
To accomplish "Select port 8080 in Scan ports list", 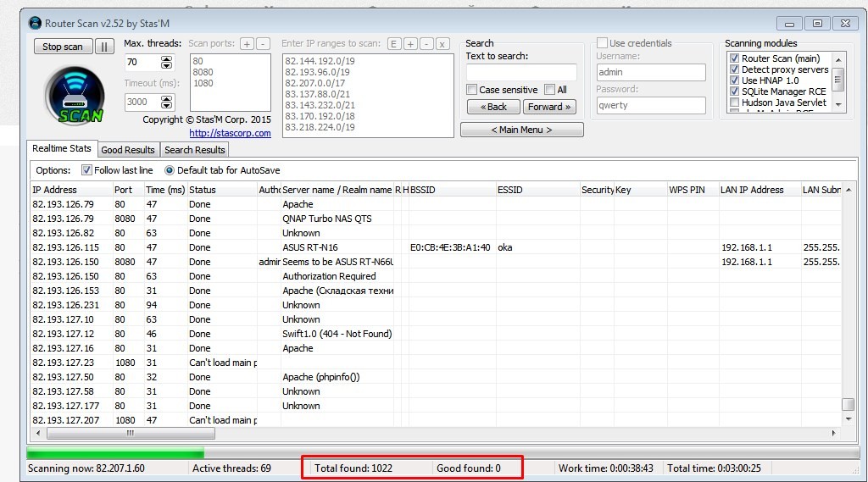I will tap(203, 72).
